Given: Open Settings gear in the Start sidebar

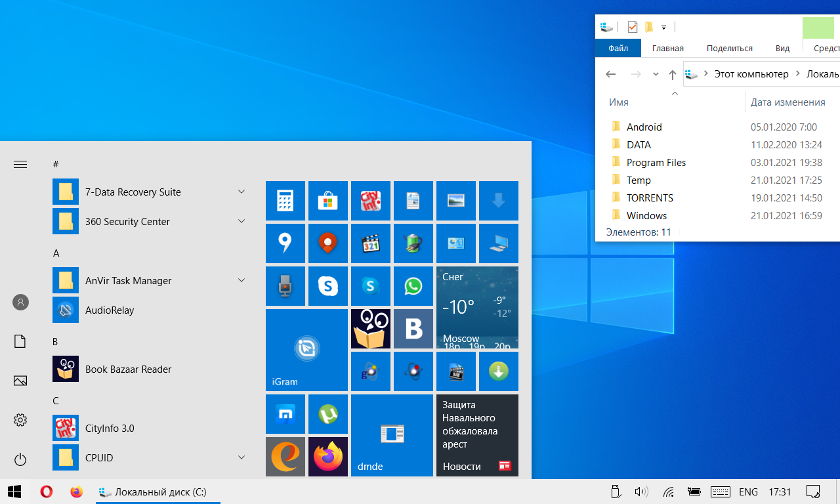Looking at the screenshot, I should point(20,420).
